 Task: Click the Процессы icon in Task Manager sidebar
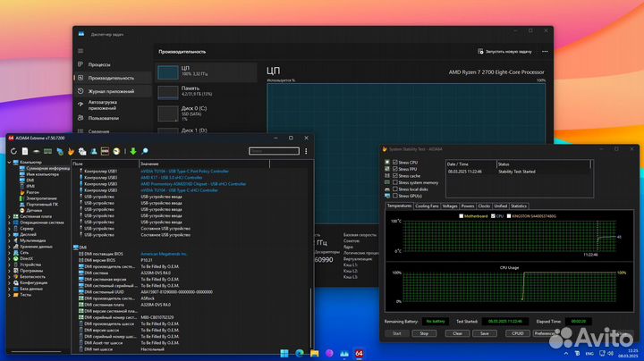coord(80,64)
